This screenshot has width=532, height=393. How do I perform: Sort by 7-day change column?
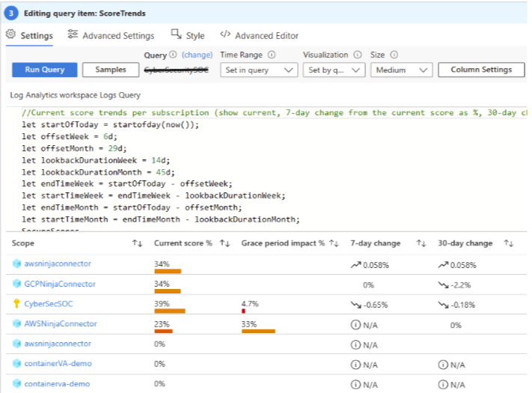tap(421, 243)
